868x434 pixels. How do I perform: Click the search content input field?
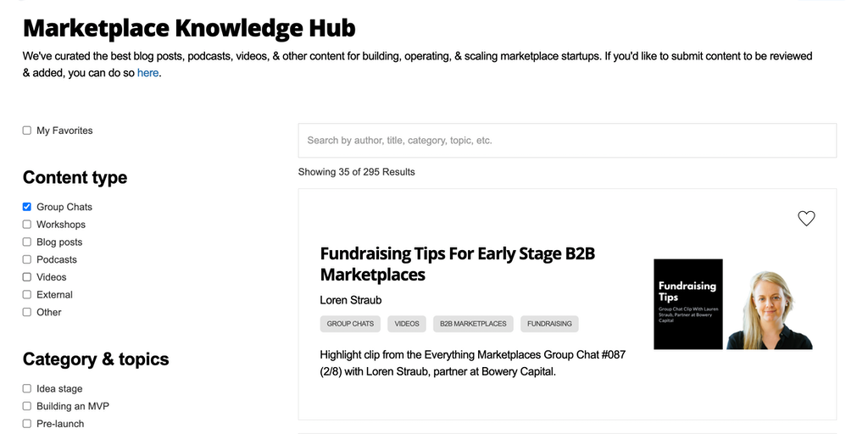point(567,141)
